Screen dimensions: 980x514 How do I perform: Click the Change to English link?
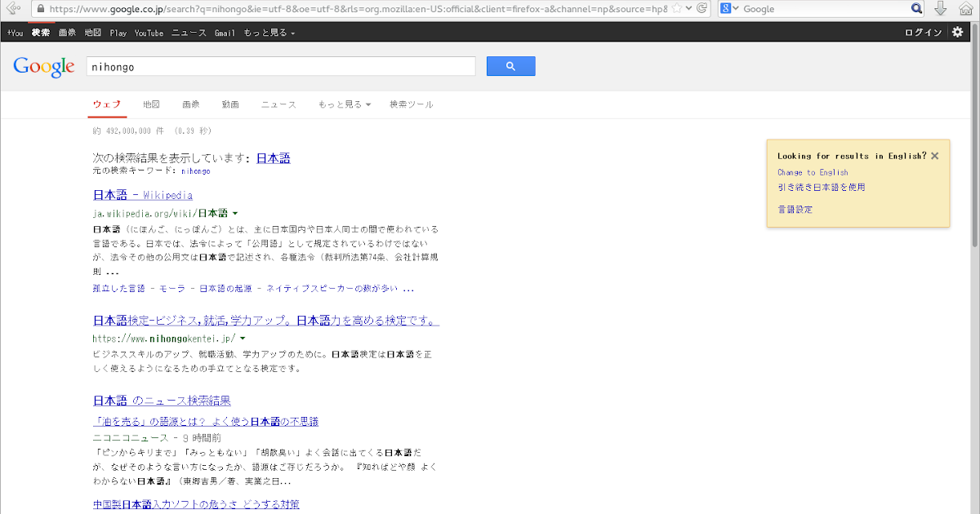pyautogui.click(x=813, y=172)
